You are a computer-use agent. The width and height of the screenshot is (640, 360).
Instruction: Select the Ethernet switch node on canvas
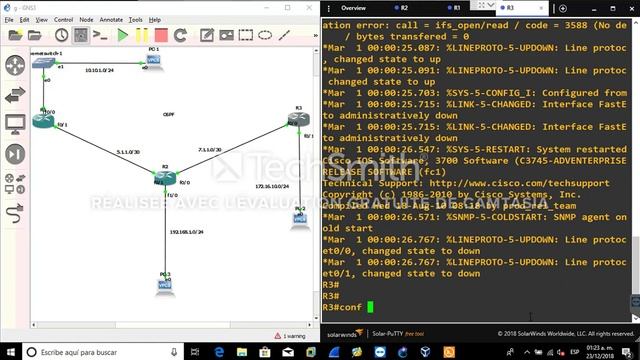[43, 62]
